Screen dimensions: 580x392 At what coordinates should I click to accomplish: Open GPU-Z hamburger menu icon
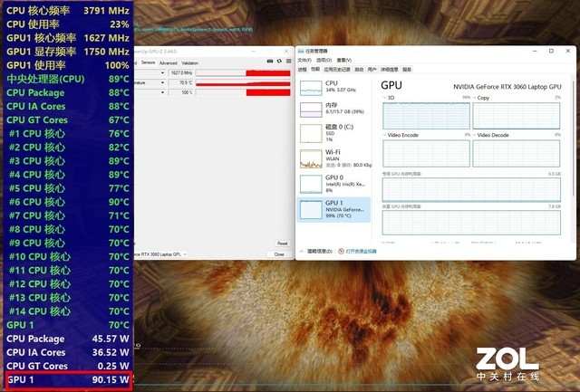288,61
